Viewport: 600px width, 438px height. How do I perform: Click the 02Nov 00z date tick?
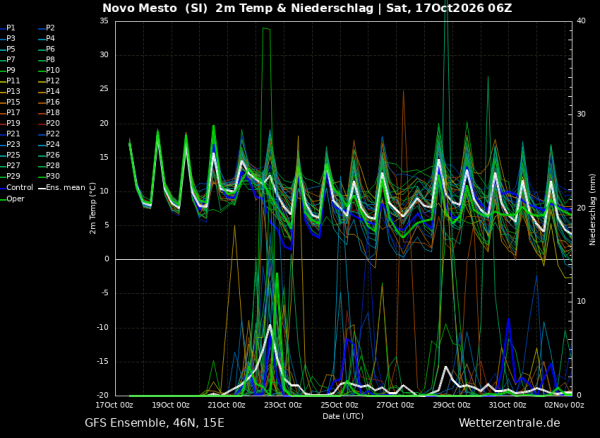coord(565,405)
